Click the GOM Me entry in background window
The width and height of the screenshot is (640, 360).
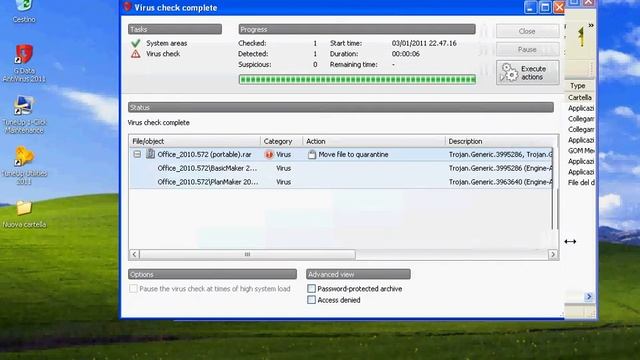click(581, 151)
